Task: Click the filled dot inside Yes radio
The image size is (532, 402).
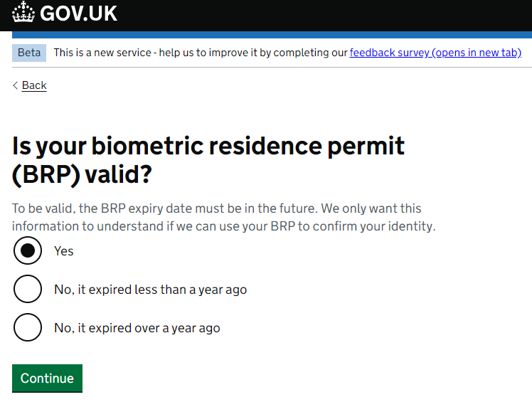Action: pyautogui.click(x=28, y=251)
